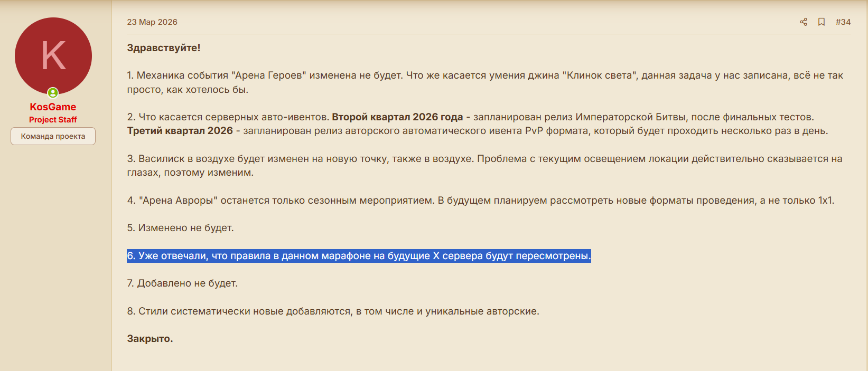Viewport: 868px width, 371px height.
Task: Click item 8 about Стили
Action: coord(333,311)
